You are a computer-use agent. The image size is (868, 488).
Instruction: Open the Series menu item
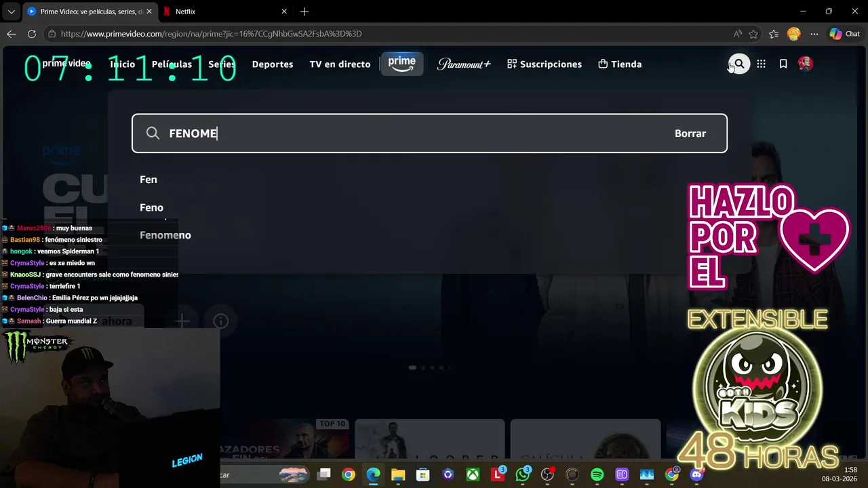(x=222, y=64)
